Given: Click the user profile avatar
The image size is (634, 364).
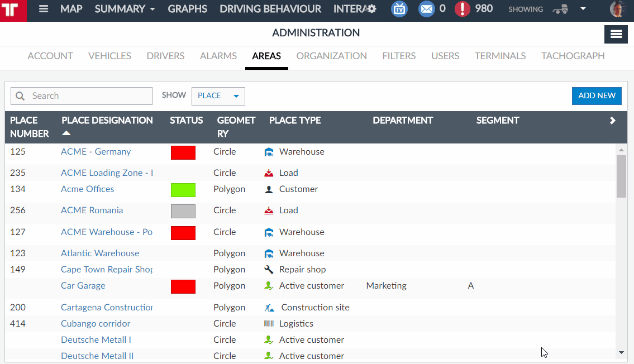Looking at the screenshot, I should pyautogui.click(x=618, y=9).
